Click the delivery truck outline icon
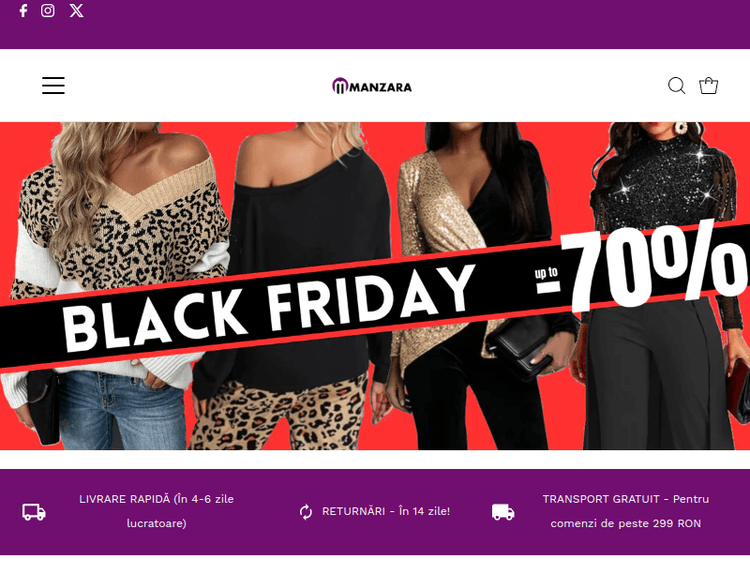Screen dimensions: 750x563 coord(34,512)
